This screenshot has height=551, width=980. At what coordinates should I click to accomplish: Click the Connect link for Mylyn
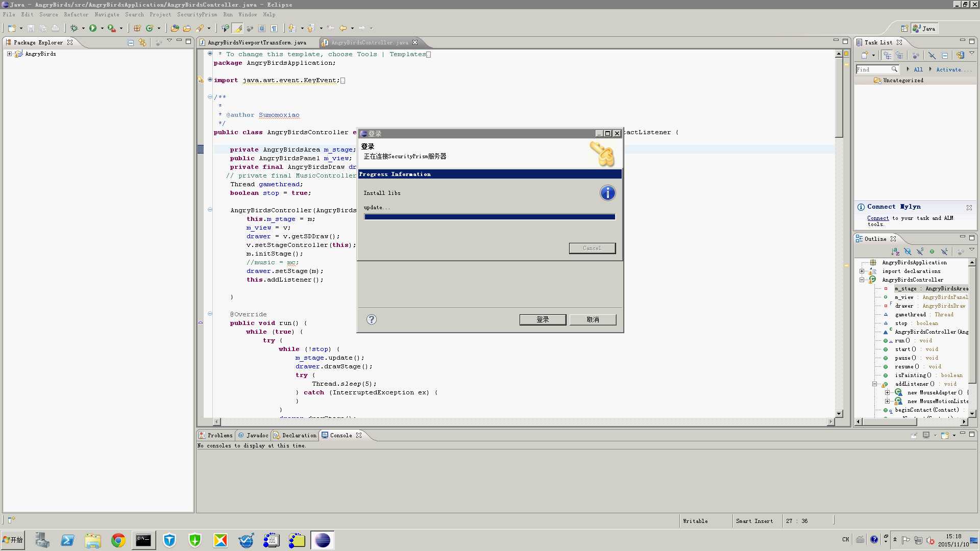click(x=878, y=218)
